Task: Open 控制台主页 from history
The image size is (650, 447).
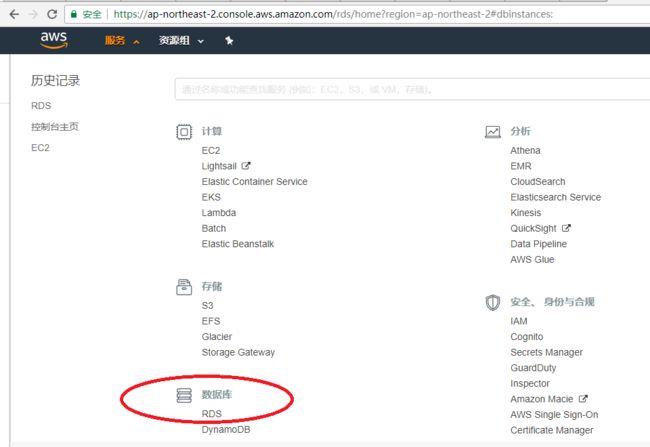Action: (x=55, y=126)
